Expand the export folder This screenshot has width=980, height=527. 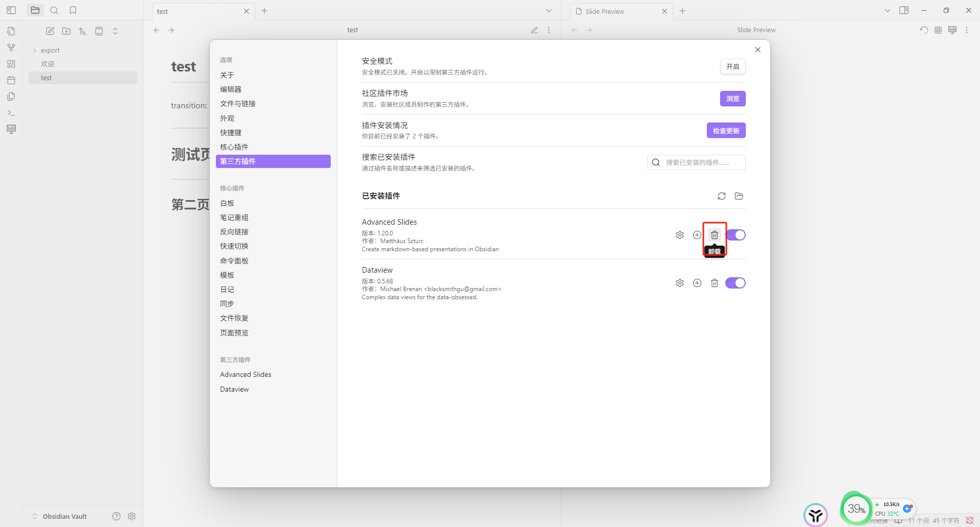(34, 50)
